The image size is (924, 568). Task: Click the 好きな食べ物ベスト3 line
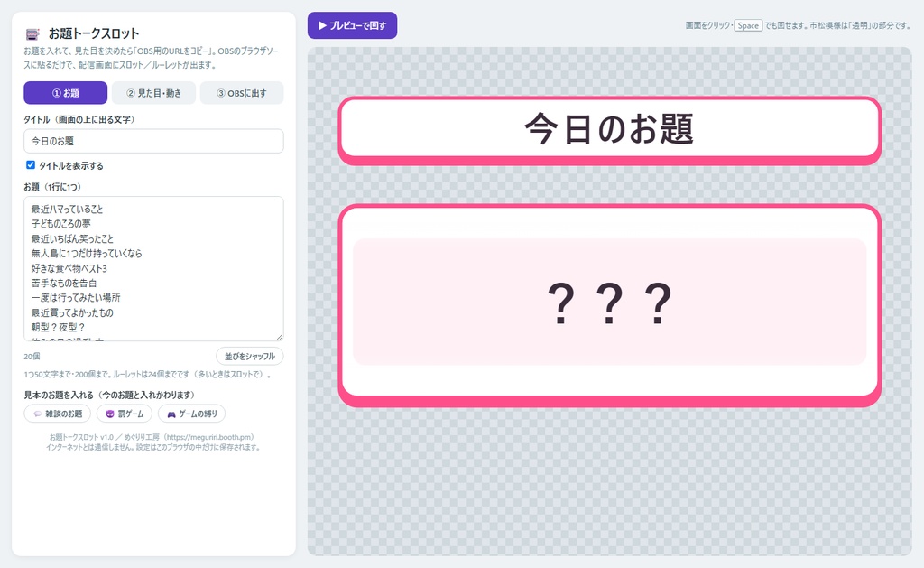point(69,268)
